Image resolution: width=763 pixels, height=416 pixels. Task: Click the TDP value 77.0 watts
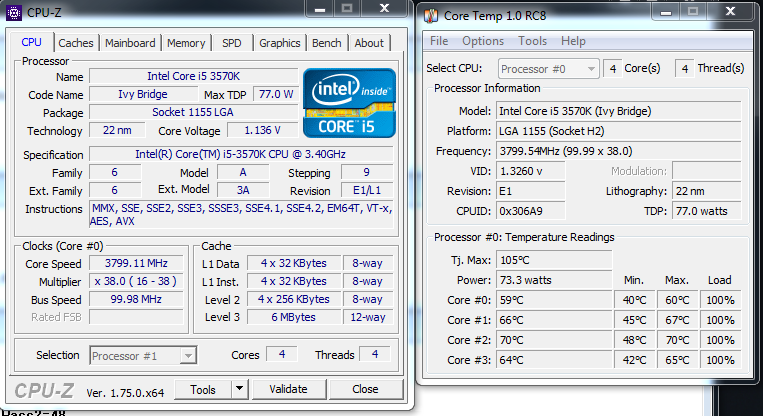[x=707, y=211]
